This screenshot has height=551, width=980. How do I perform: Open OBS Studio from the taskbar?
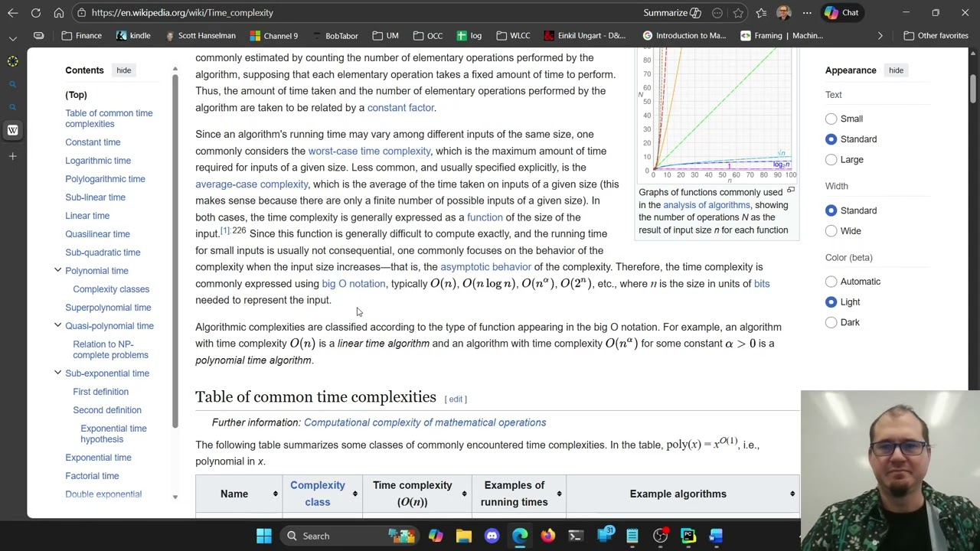[x=660, y=536]
